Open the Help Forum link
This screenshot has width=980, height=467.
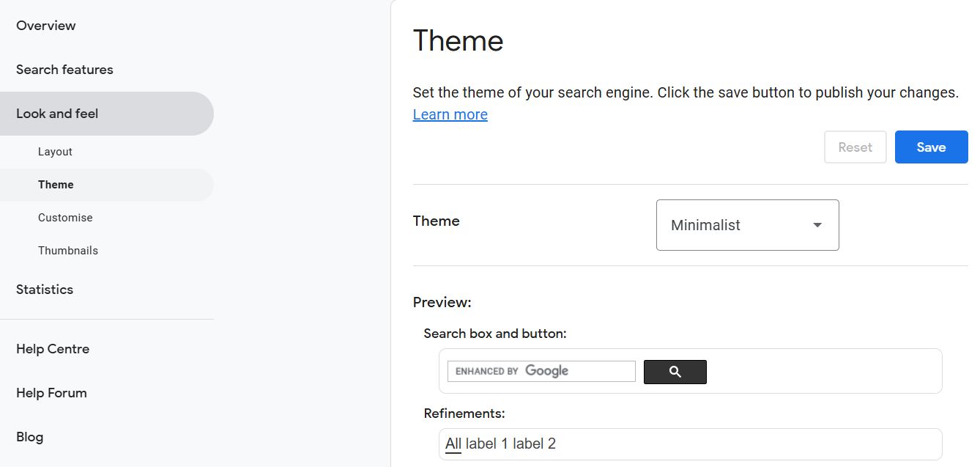coord(51,393)
